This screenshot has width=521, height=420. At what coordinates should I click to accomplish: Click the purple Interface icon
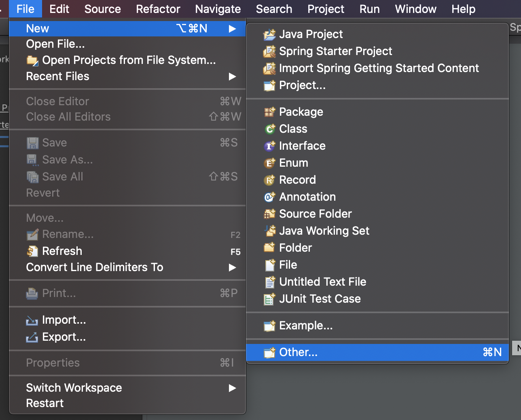[269, 146]
